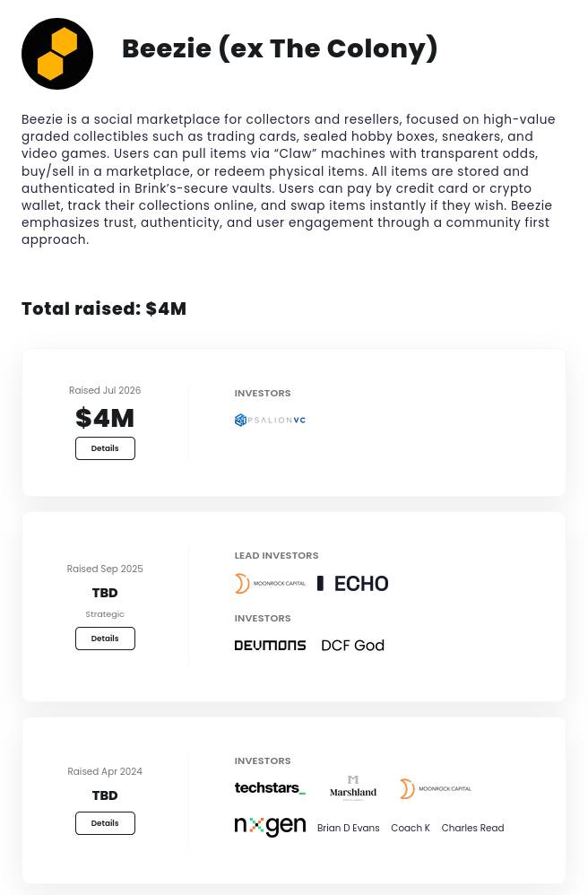The width and height of the screenshot is (588, 895).
Task: Click the Raised Sep 2025 date label
Action: [x=105, y=569]
